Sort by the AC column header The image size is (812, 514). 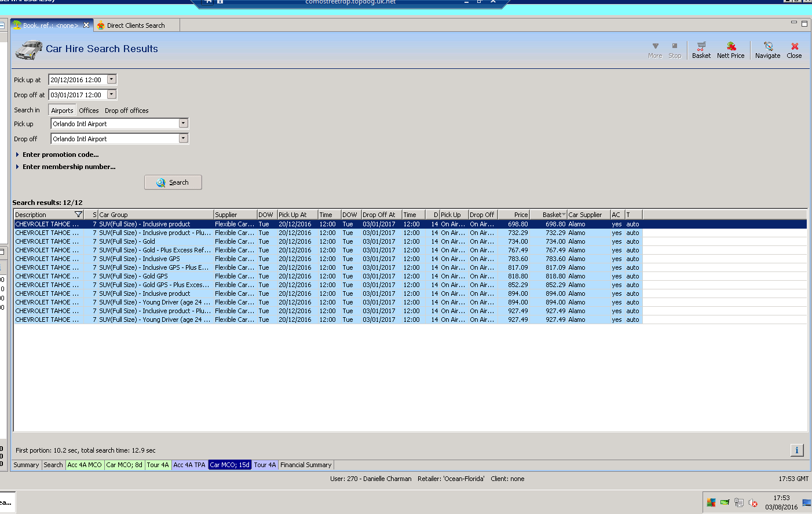pos(617,215)
